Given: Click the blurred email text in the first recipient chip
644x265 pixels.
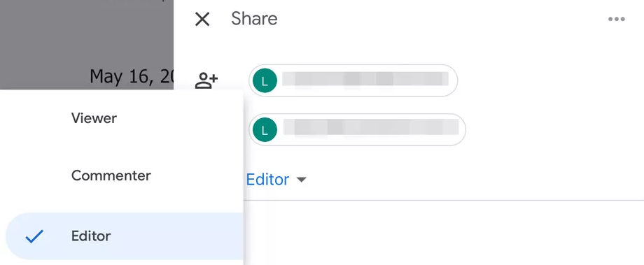Looking at the screenshot, I should pyautogui.click(x=365, y=80).
